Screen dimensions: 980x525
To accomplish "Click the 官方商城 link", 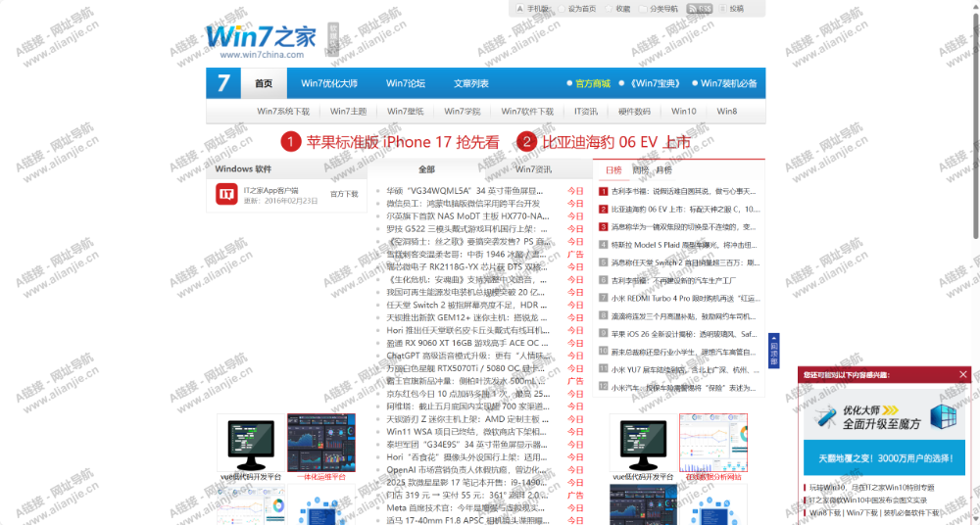I will point(593,83).
